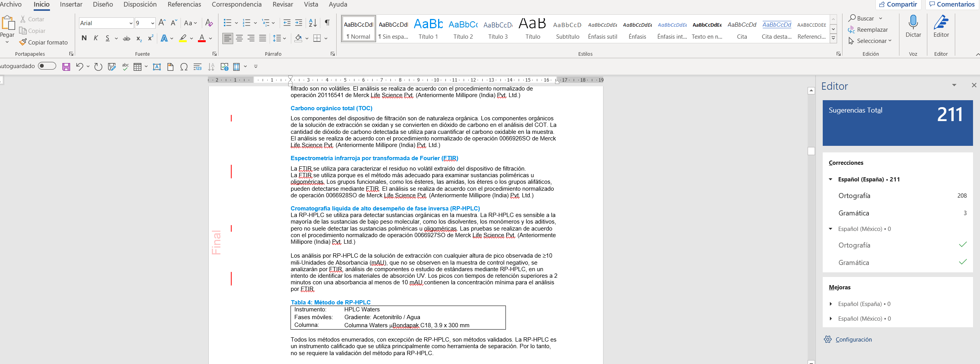Open the font size dropdown
This screenshot has width=980, height=364.
pos(152,23)
